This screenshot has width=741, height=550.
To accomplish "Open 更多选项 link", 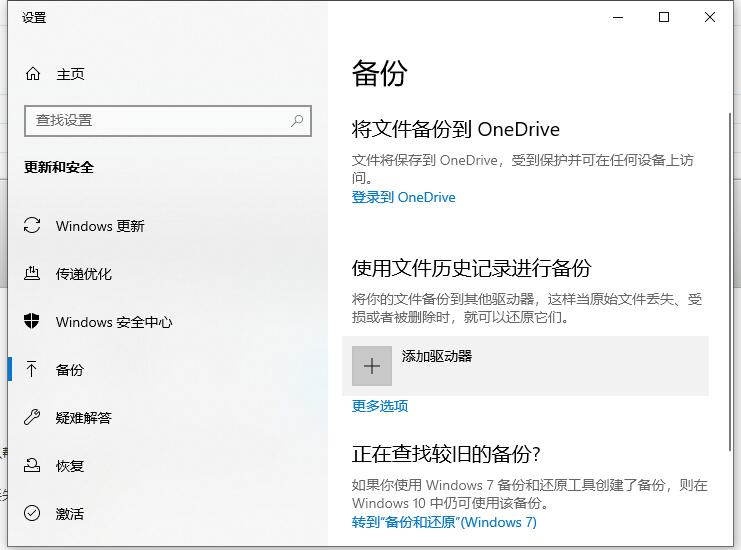I will point(380,406).
